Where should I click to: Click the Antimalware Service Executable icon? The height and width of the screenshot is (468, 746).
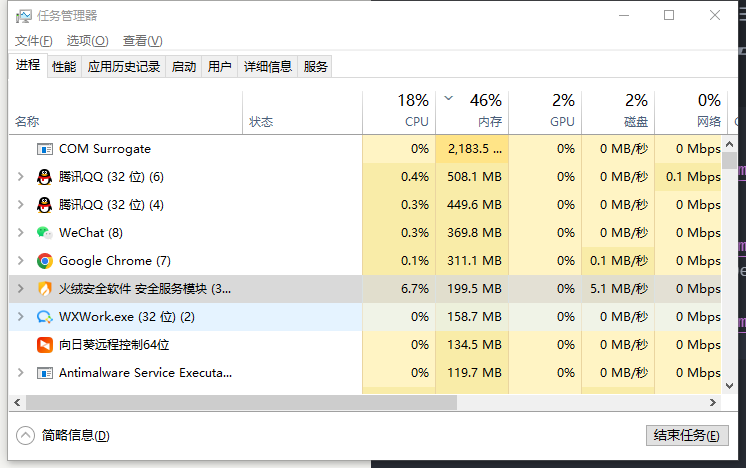[x=45, y=373]
